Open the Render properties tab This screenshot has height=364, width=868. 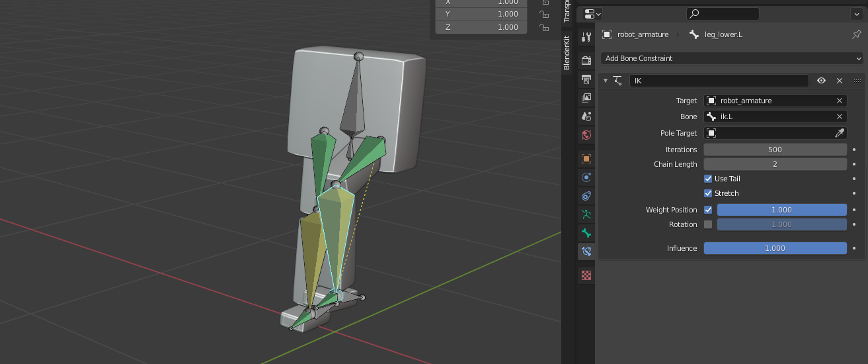point(586,60)
